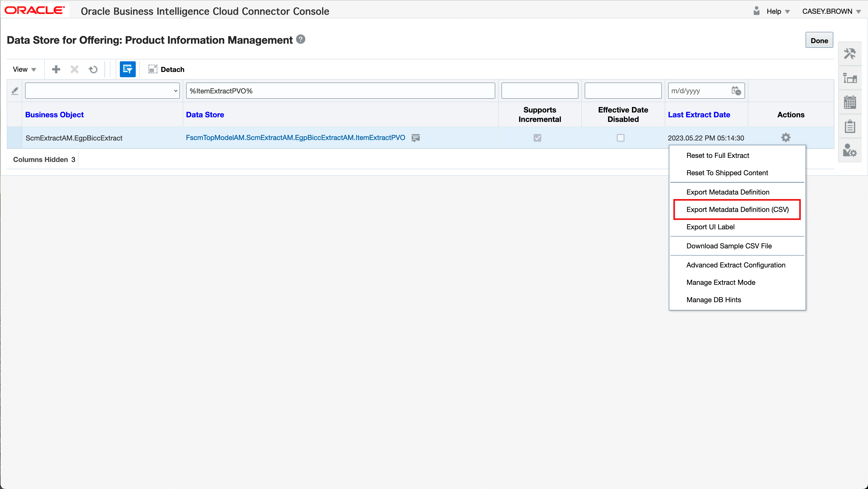Click the Data Store filter text field
Screen dimensions: 868x489
tap(340, 91)
